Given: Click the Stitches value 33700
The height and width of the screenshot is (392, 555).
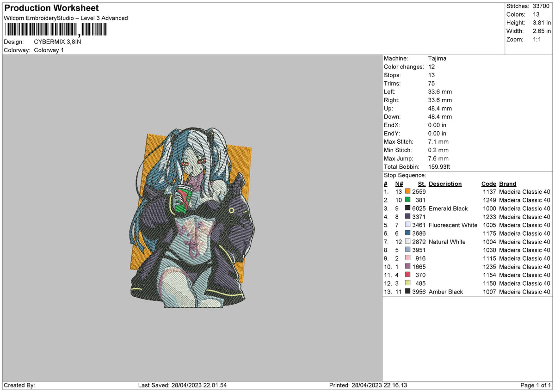Looking at the screenshot, I should [542, 6].
